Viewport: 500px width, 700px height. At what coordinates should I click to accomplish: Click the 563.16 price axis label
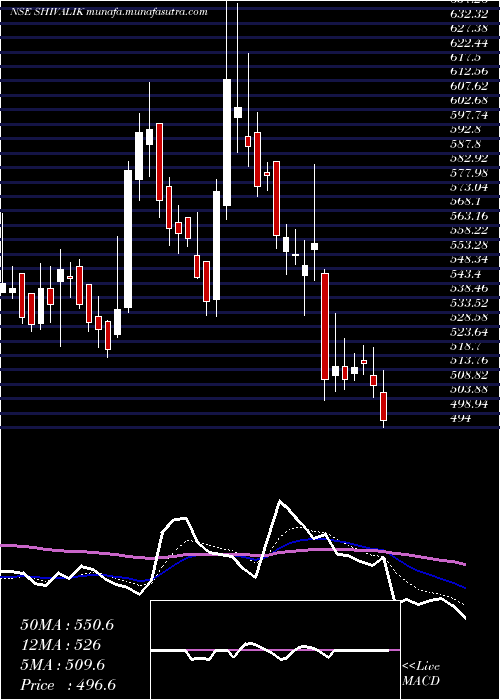pyautogui.click(x=469, y=217)
